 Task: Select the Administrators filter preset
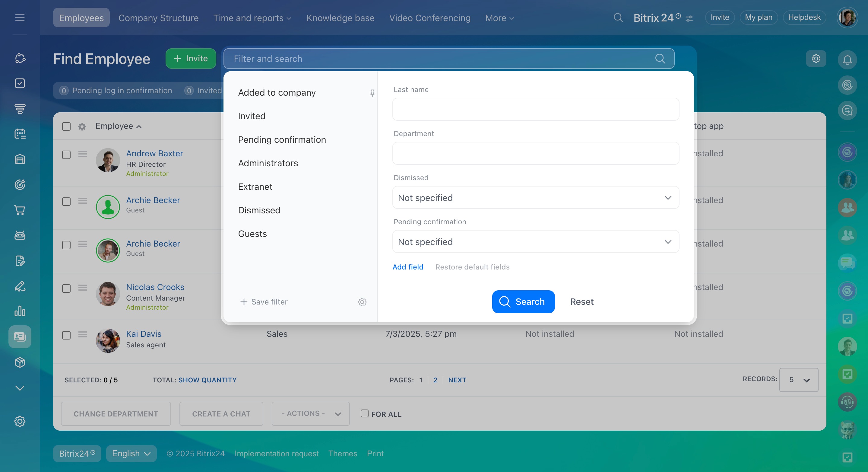point(268,163)
